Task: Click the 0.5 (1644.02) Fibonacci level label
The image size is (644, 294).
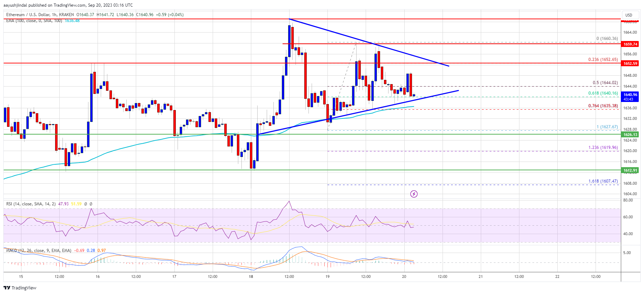Action: pos(605,83)
